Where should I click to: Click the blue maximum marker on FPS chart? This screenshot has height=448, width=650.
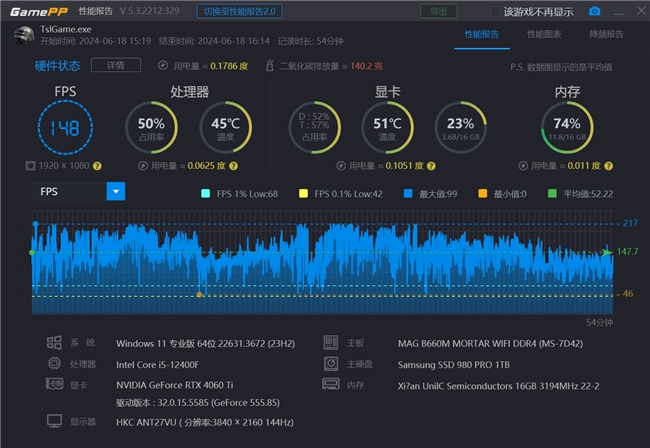36,224
